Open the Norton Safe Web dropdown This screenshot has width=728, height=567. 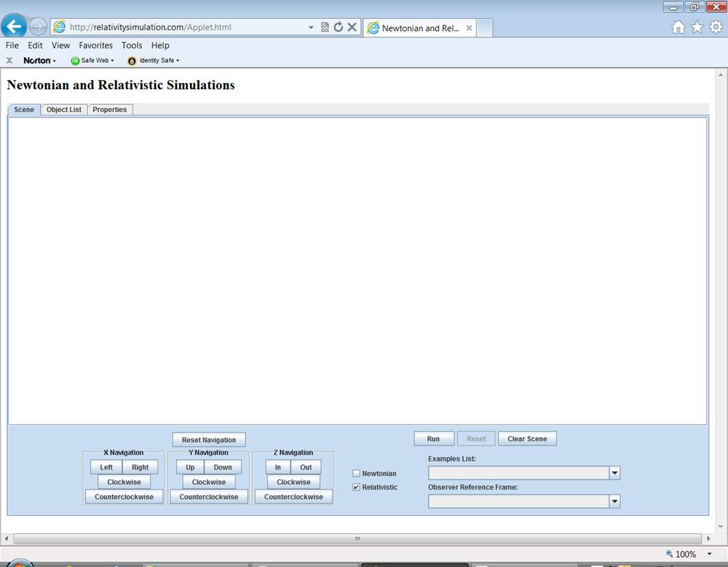click(x=93, y=60)
